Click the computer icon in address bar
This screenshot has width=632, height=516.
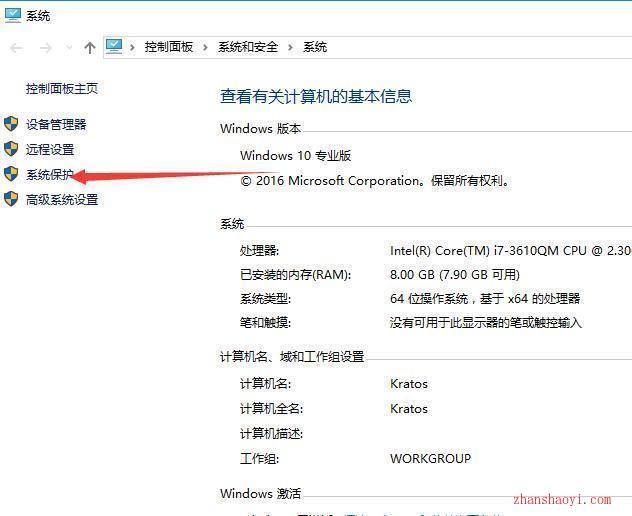click(x=114, y=47)
